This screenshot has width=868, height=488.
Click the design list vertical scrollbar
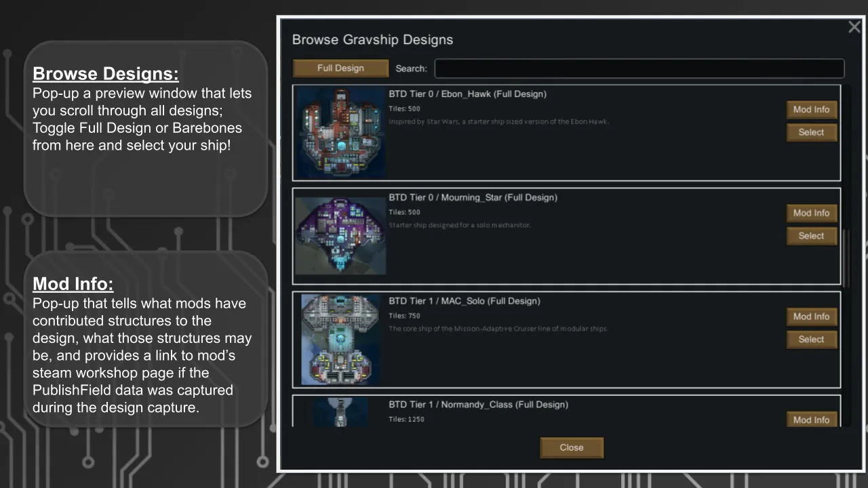point(846,257)
